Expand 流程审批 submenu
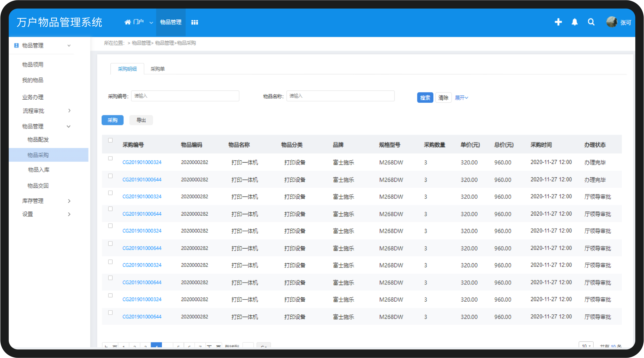Viewport: 644px width, 358px height. (x=69, y=111)
